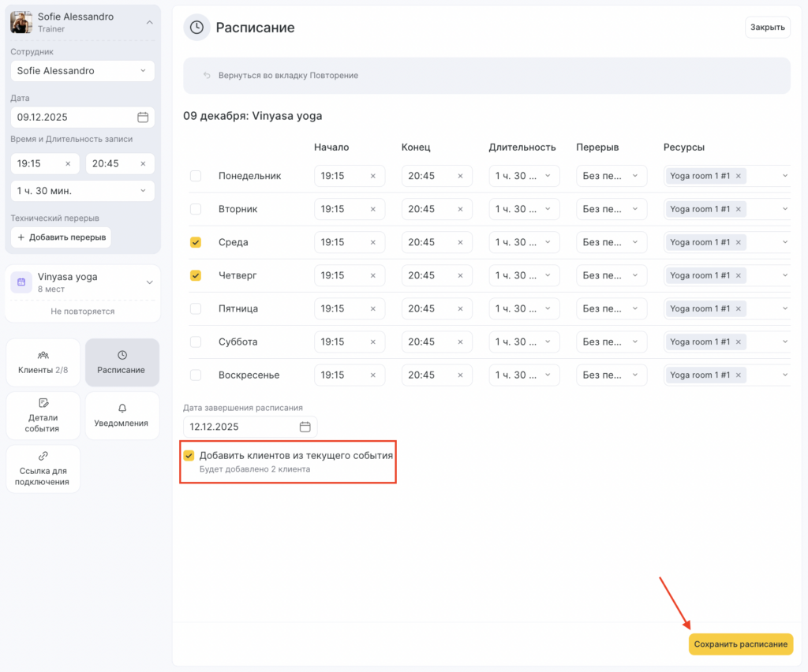
Task: Open Перерыв dropdown for Пятница
Action: 612,308
